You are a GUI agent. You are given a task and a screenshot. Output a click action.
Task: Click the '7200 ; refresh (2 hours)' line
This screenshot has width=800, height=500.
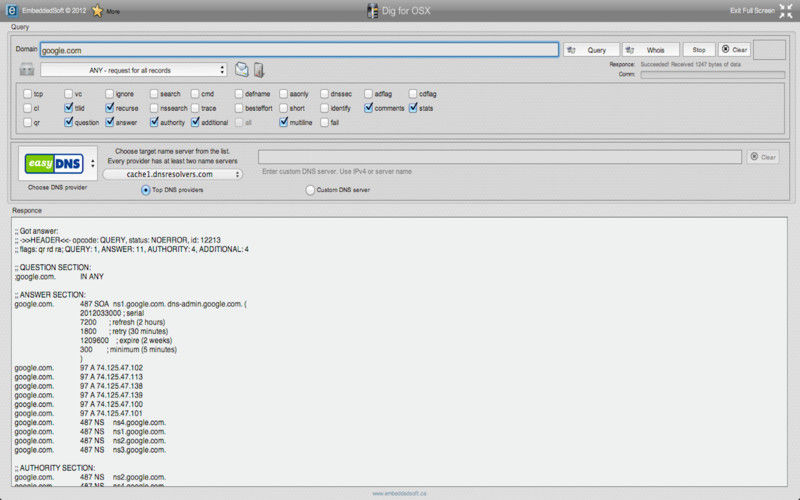[122, 322]
